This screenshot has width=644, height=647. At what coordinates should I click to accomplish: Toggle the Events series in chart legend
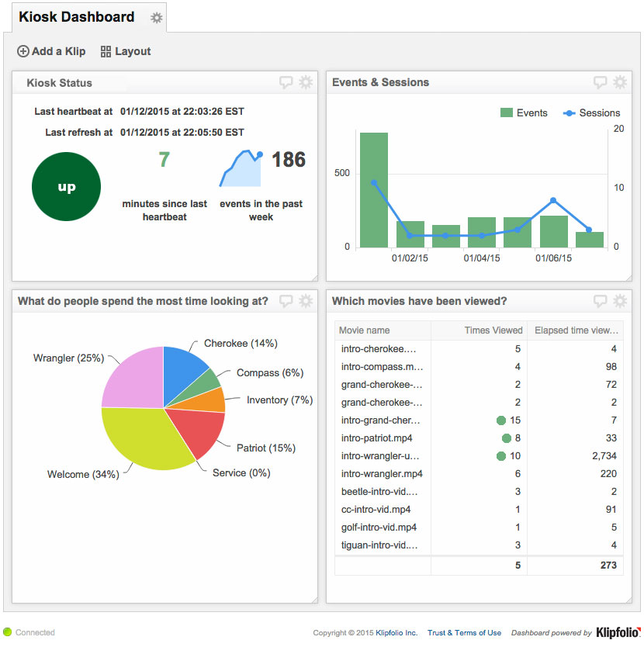(524, 113)
